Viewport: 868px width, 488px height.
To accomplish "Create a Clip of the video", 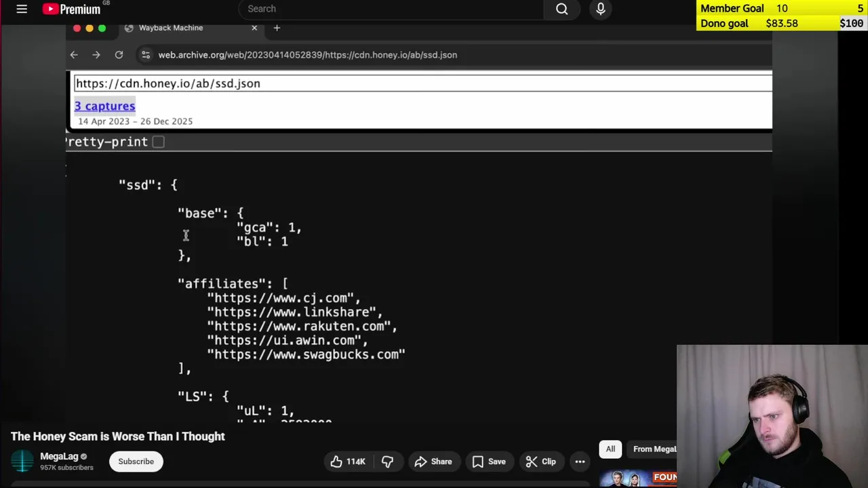I will pos(541,462).
